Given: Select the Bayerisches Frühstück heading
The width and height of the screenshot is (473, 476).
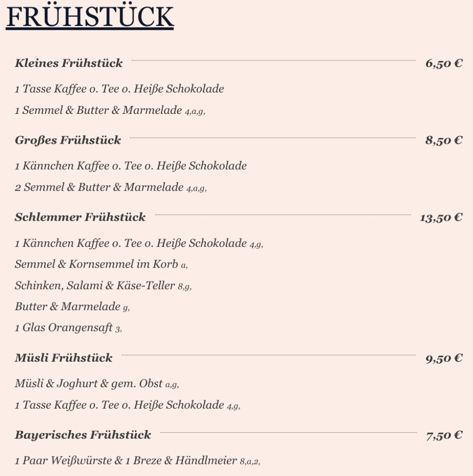Looking at the screenshot, I should 83,435.
